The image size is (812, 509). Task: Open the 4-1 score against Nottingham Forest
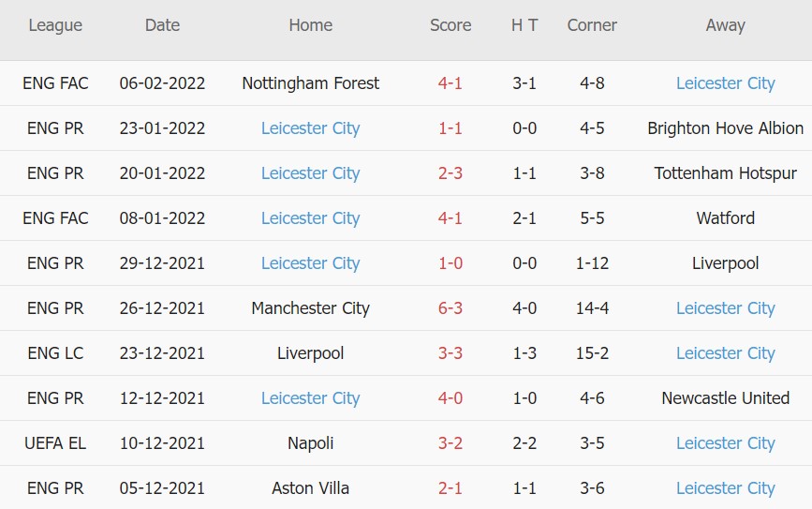click(x=450, y=83)
